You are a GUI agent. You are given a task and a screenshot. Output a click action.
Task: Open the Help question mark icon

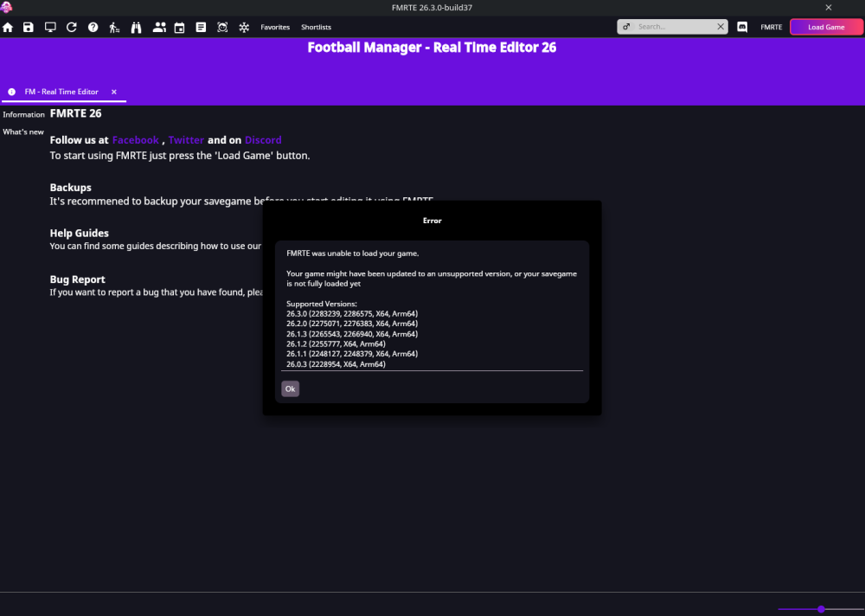pos(93,27)
